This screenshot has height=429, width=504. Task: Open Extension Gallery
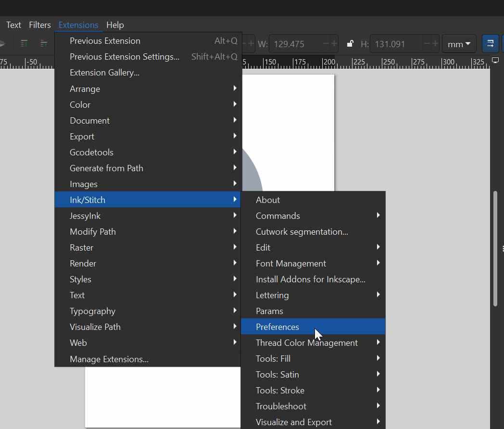[148, 73]
